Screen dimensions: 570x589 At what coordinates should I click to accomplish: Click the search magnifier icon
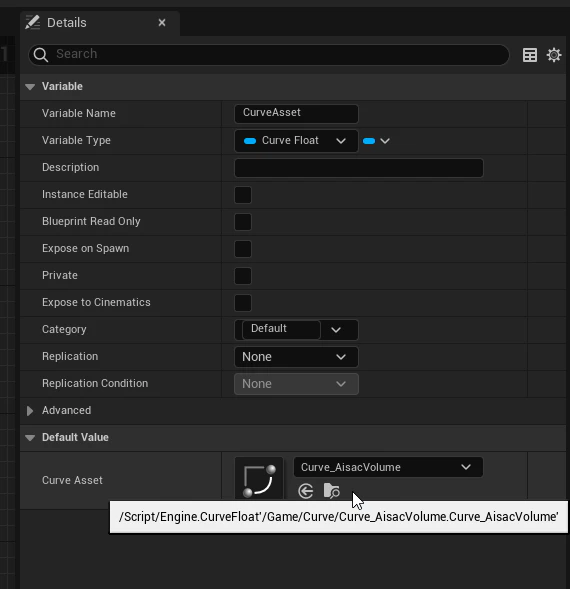coord(41,55)
